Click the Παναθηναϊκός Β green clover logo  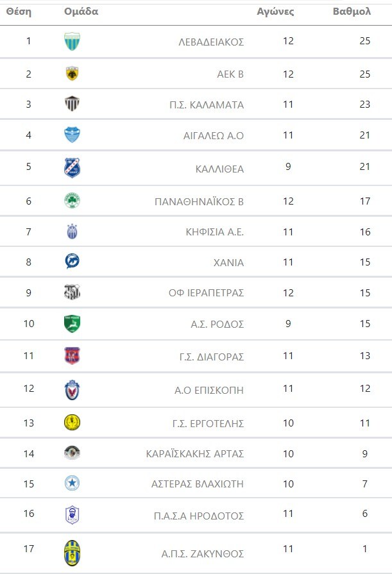72,201
